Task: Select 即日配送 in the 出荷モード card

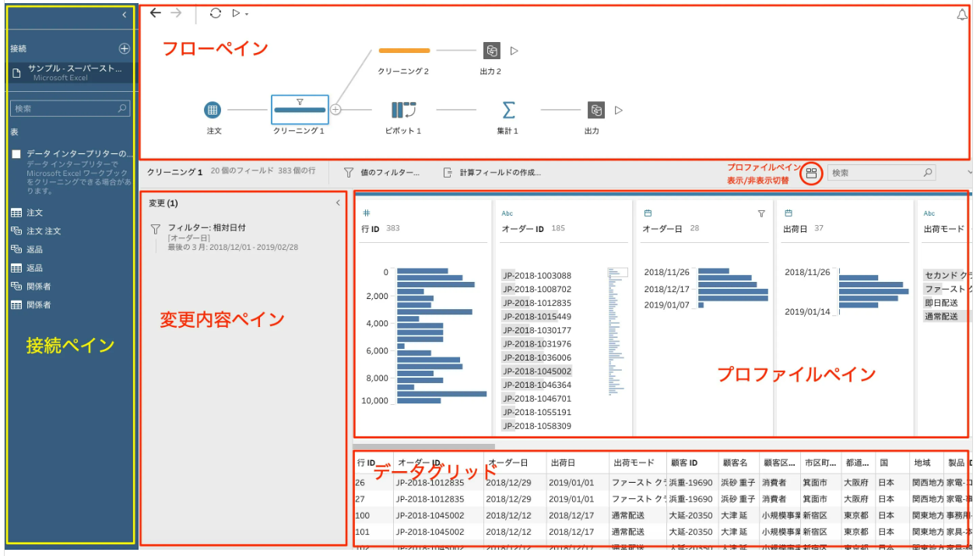Action: pyautogui.click(x=941, y=303)
